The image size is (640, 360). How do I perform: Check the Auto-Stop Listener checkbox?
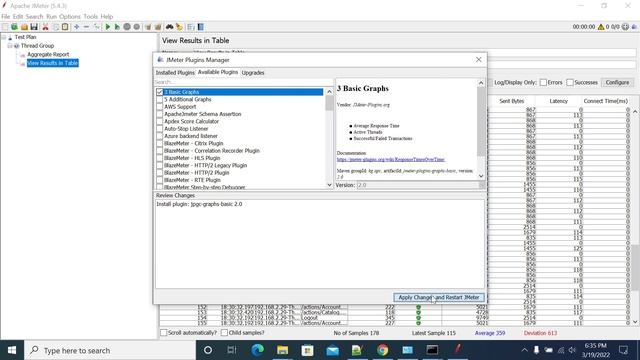point(160,129)
